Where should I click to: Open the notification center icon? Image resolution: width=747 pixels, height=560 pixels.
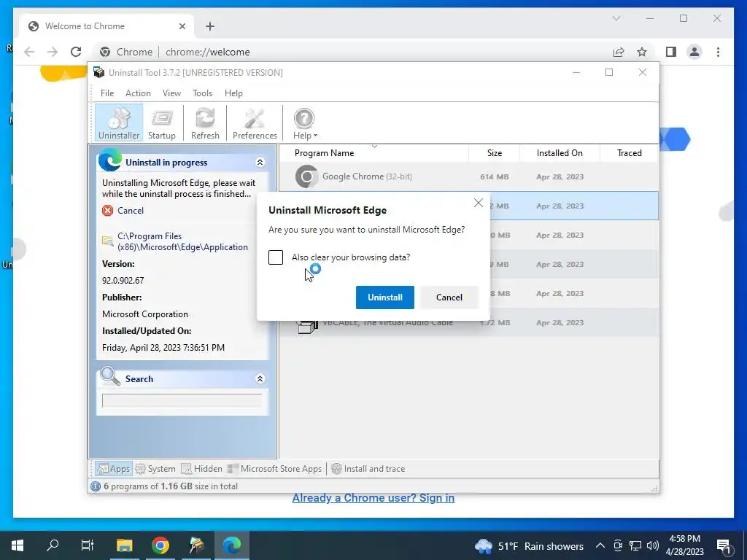pyautogui.click(x=724, y=546)
